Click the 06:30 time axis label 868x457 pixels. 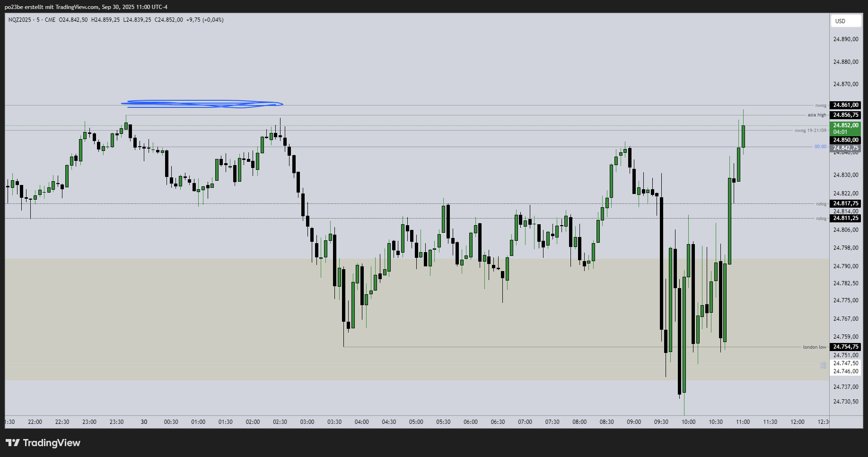click(498, 422)
